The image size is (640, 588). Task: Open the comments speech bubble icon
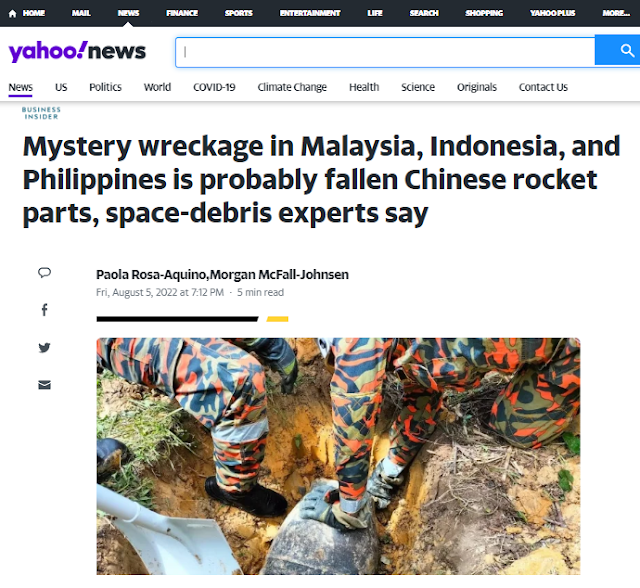[x=44, y=272]
